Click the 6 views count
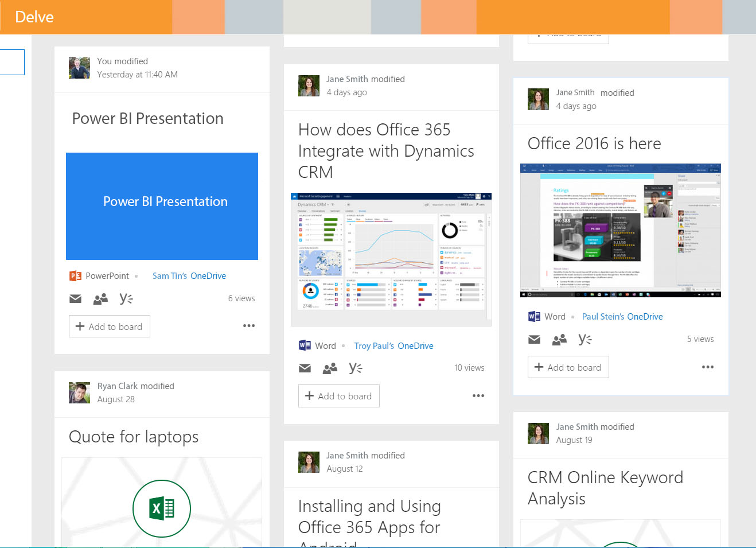Screen dimensions: 756x548 (x=241, y=298)
